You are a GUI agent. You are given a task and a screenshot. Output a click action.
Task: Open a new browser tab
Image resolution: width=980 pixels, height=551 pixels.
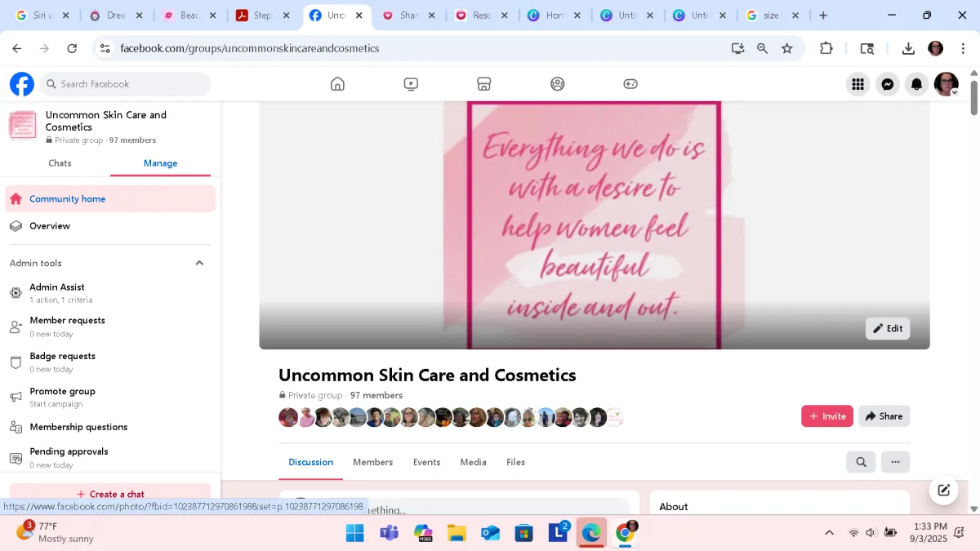(x=823, y=16)
